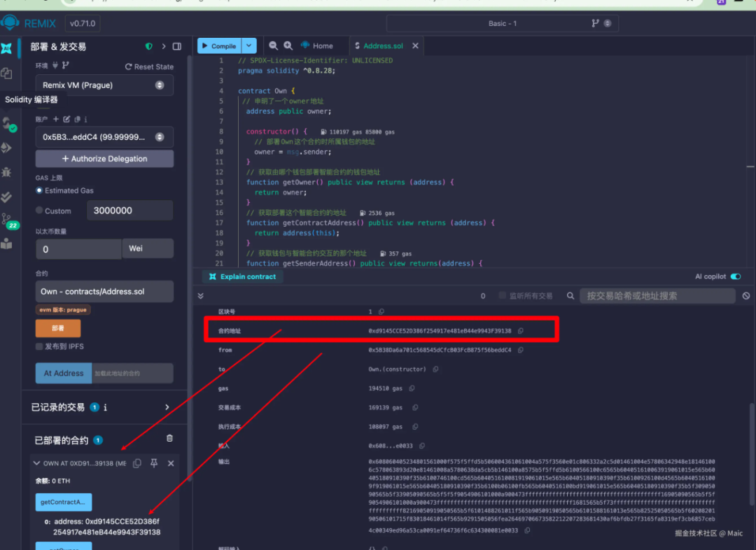Pin the OWN deployed contract
This screenshot has height=550, width=756.
154,463
